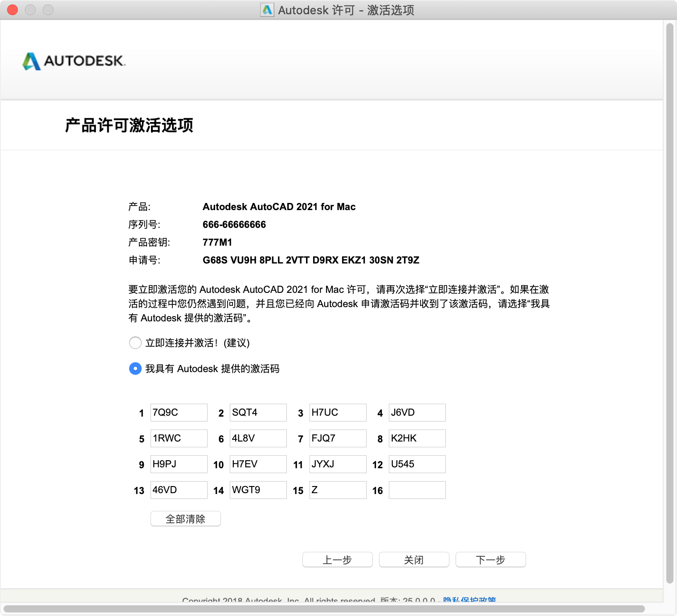The width and height of the screenshot is (677, 616).
Task: Click activation code field 8 containing K2HK
Action: coord(417,438)
